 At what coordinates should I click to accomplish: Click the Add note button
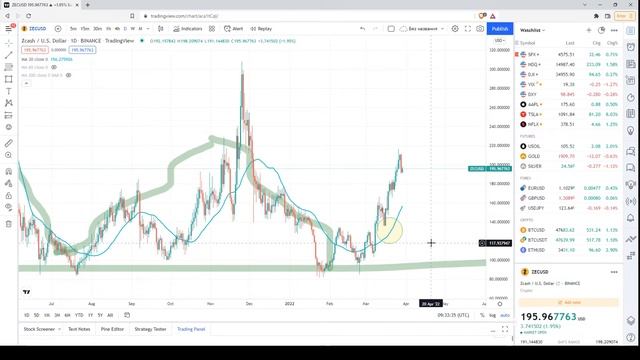(x=569, y=302)
